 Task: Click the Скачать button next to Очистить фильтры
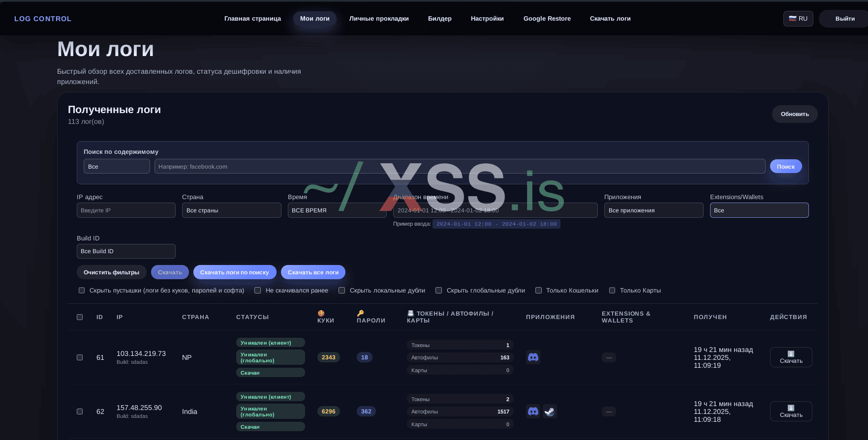pos(170,272)
